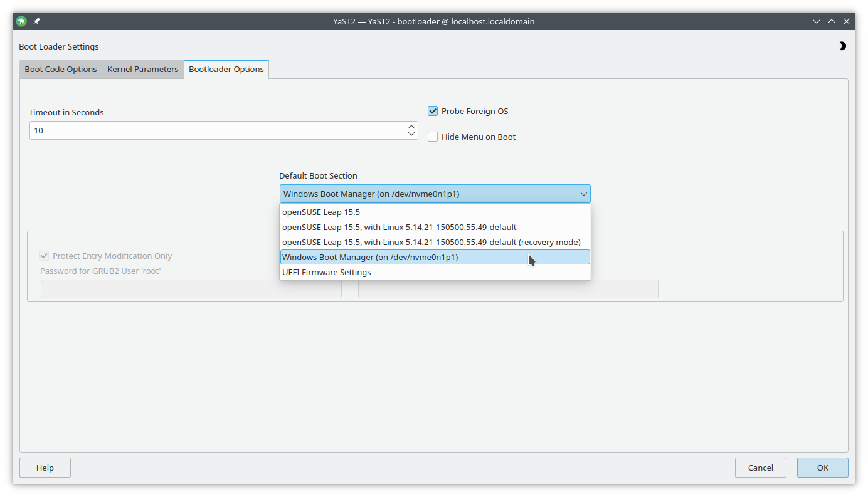
Task: Decrease the timeout with the down arrow
Action: [x=411, y=134]
